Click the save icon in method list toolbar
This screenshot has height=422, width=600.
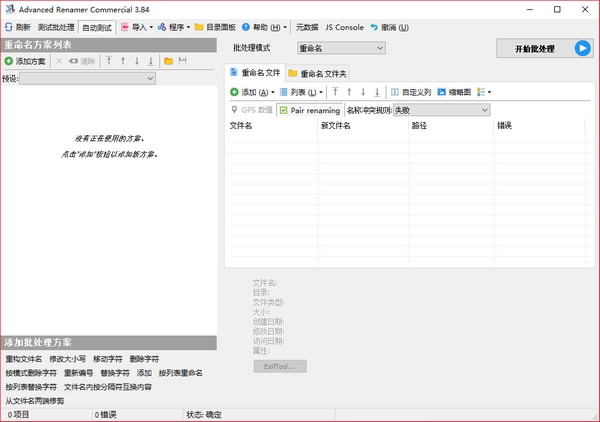[182, 61]
